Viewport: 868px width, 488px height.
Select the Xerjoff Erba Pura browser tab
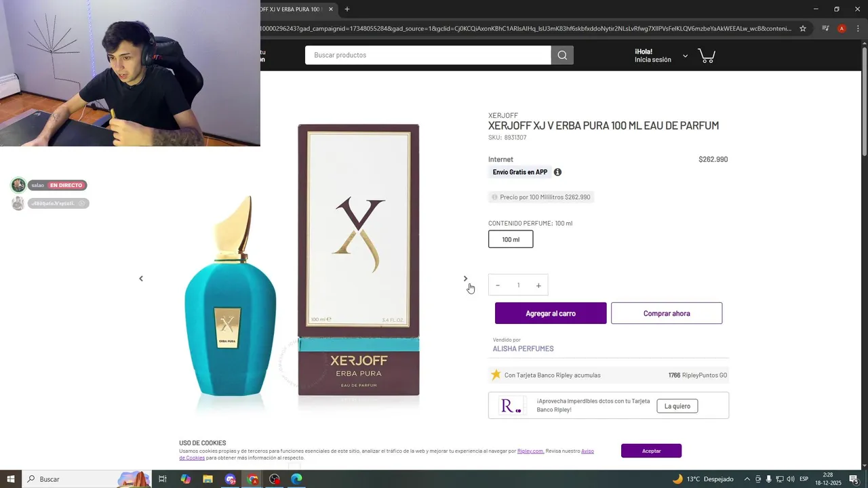pyautogui.click(x=296, y=9)
